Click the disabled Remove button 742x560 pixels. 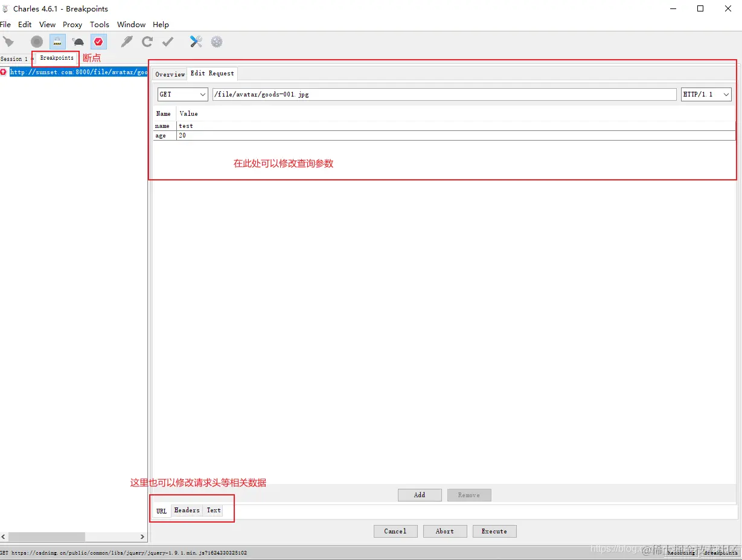pos(469,495)
